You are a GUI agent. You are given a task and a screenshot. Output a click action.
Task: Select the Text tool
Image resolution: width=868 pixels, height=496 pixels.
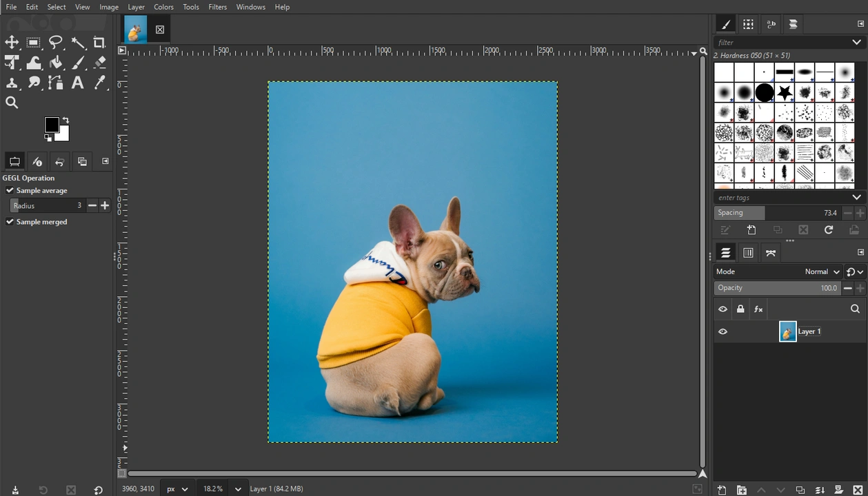pyautogui.click(x=78, y=83)
